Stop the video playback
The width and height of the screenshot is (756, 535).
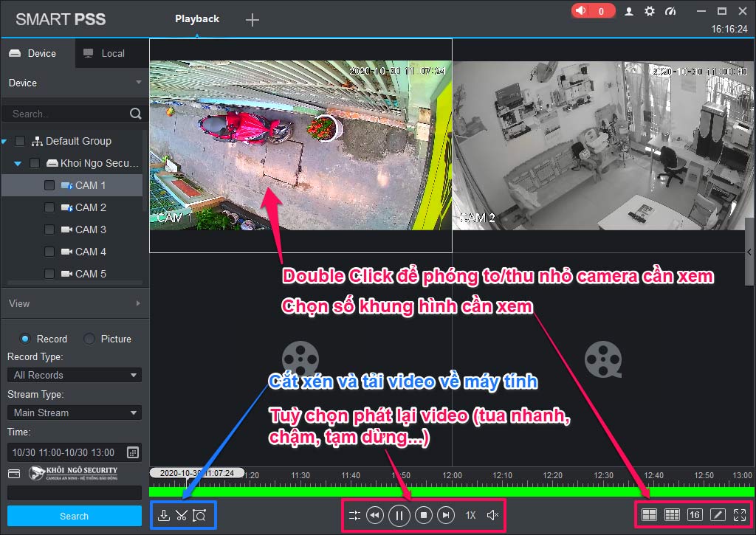pyautogui.click(x=424, y=515)
